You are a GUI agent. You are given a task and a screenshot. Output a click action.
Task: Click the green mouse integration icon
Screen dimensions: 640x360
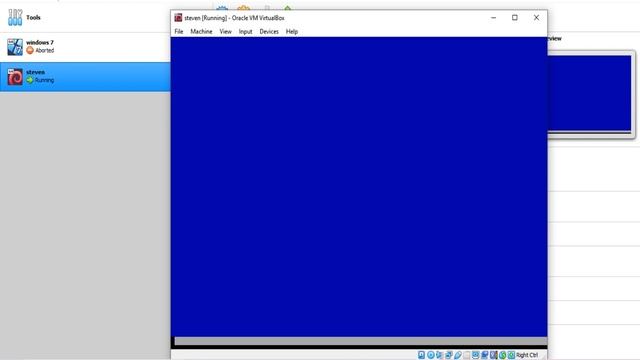(502, 355)
